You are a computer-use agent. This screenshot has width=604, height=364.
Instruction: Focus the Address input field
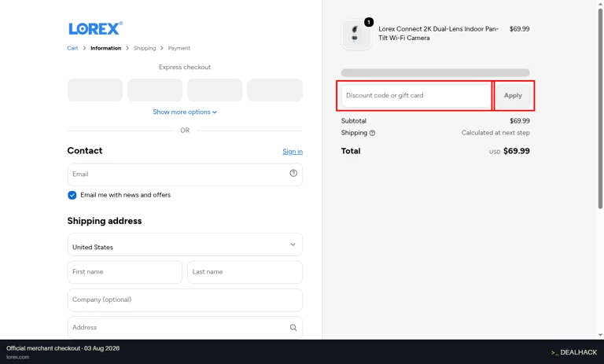(x=185, y=328)
